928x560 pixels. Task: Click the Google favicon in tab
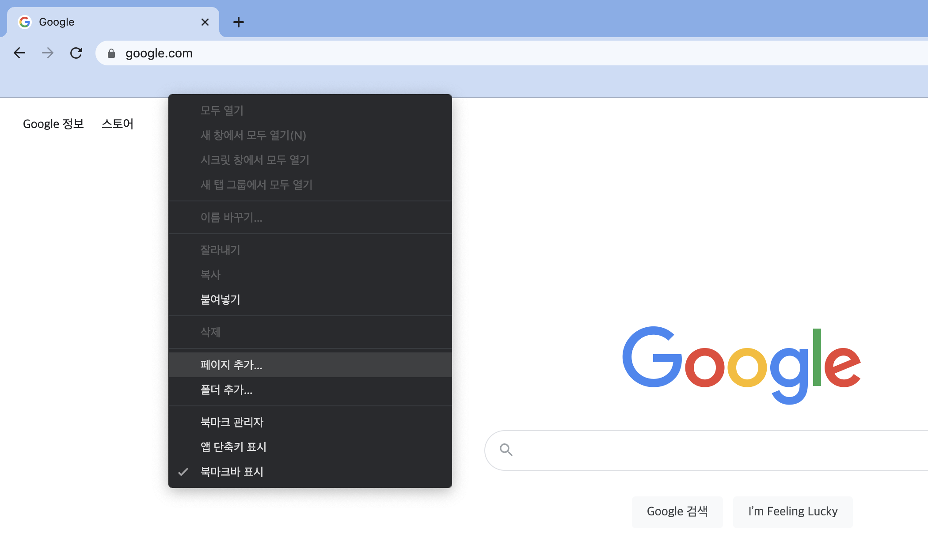coord(25,22)
